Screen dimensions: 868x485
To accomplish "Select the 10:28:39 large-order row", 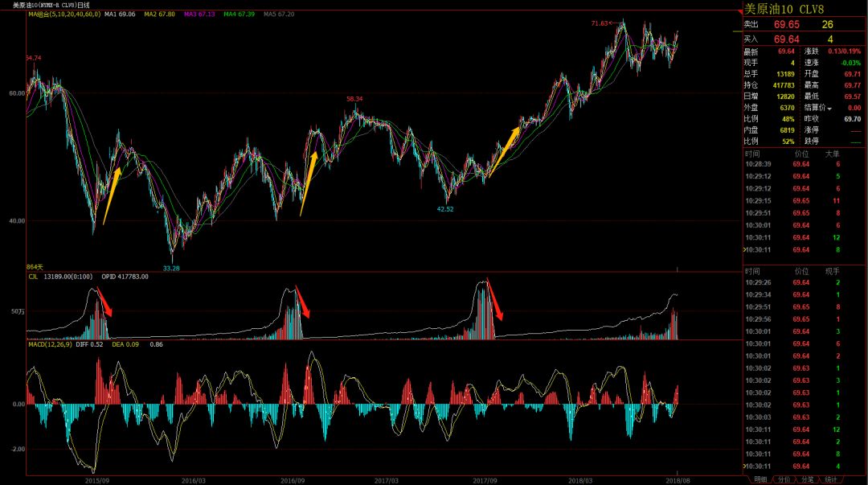I will click(x=792, y=164).
